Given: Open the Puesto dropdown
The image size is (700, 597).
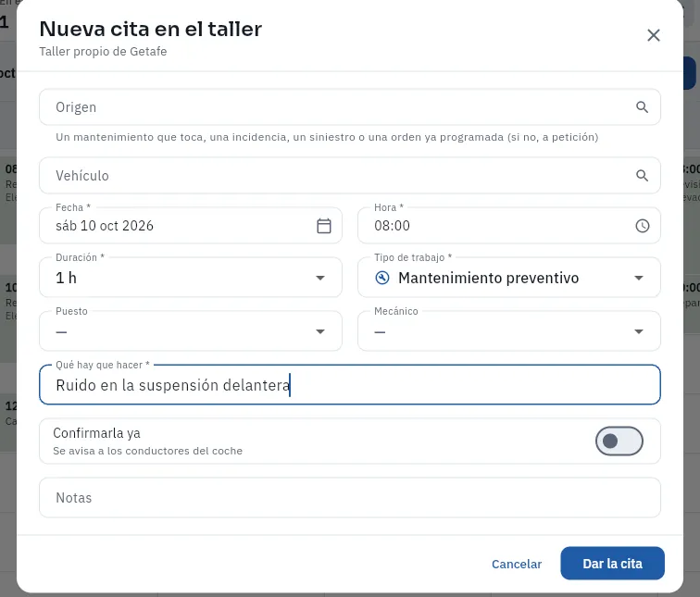Looking at the screenshot, I should point(191,331).
